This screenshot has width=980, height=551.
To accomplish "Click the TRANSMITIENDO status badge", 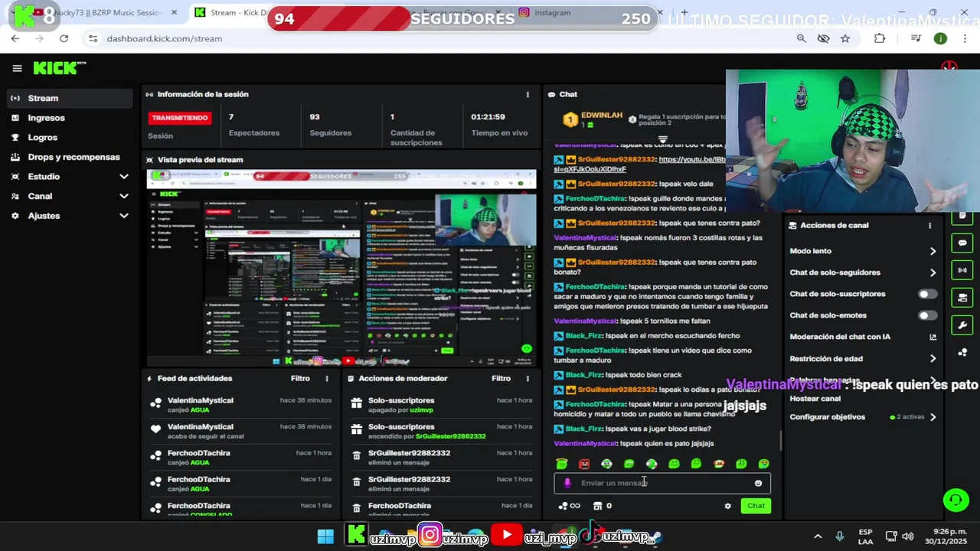I will 179,118.
